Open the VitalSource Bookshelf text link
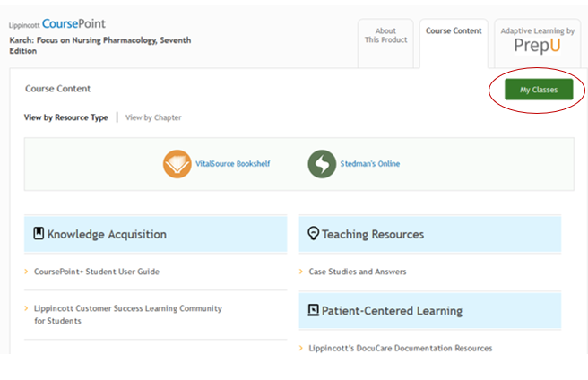The height and width of the screenshot is (380, 588). 232,164
